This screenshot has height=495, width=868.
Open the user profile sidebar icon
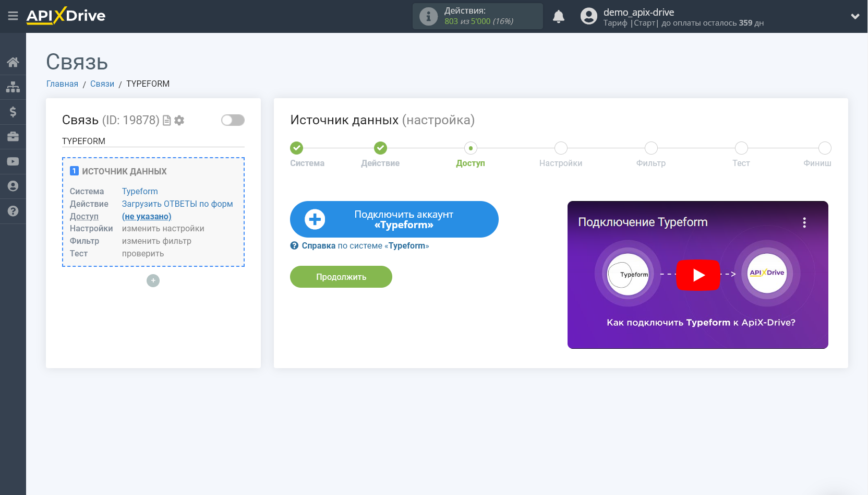pos(13,186)
